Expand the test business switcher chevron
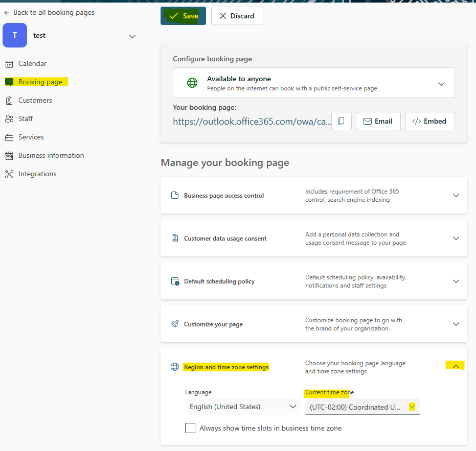 click(132, 36)
